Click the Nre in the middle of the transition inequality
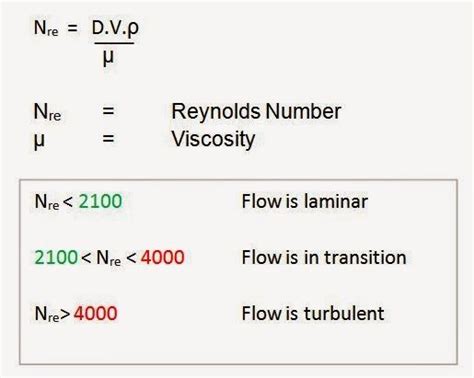 (109, 258)
